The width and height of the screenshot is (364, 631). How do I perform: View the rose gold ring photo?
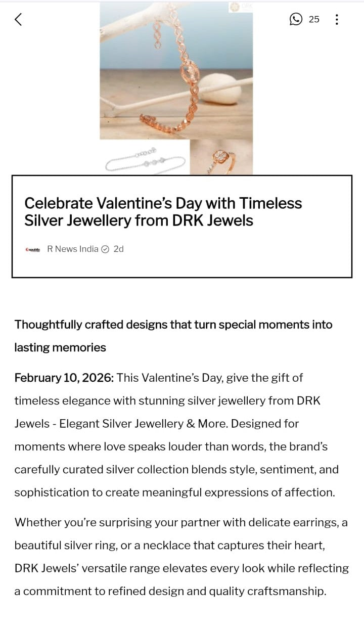click(x=221, y=157)
